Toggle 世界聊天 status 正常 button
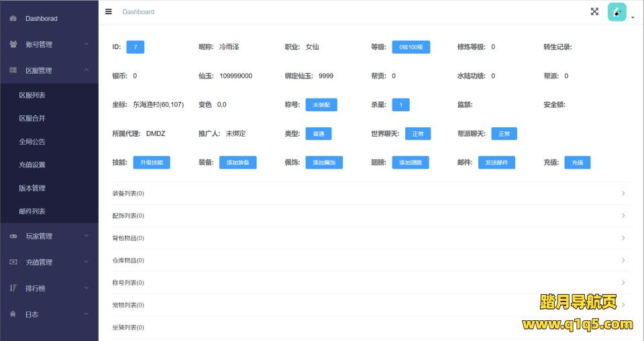Screen dimensions: 644x341 (418, 134)
